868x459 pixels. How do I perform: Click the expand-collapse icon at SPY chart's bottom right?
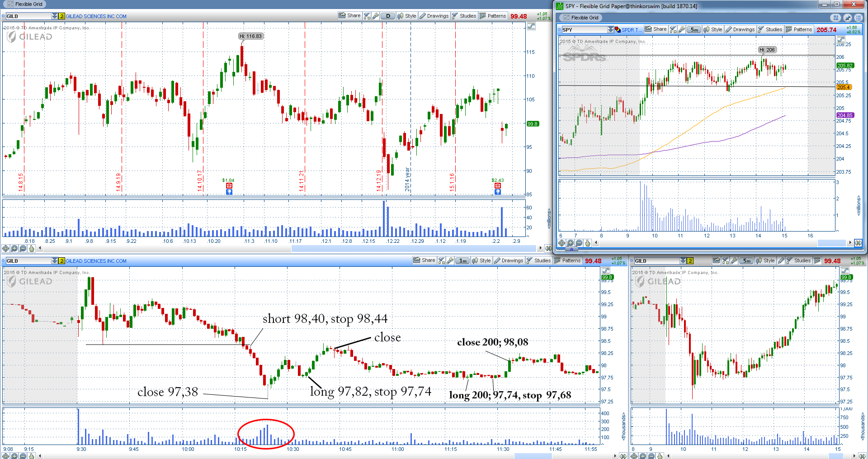[858, 243]
